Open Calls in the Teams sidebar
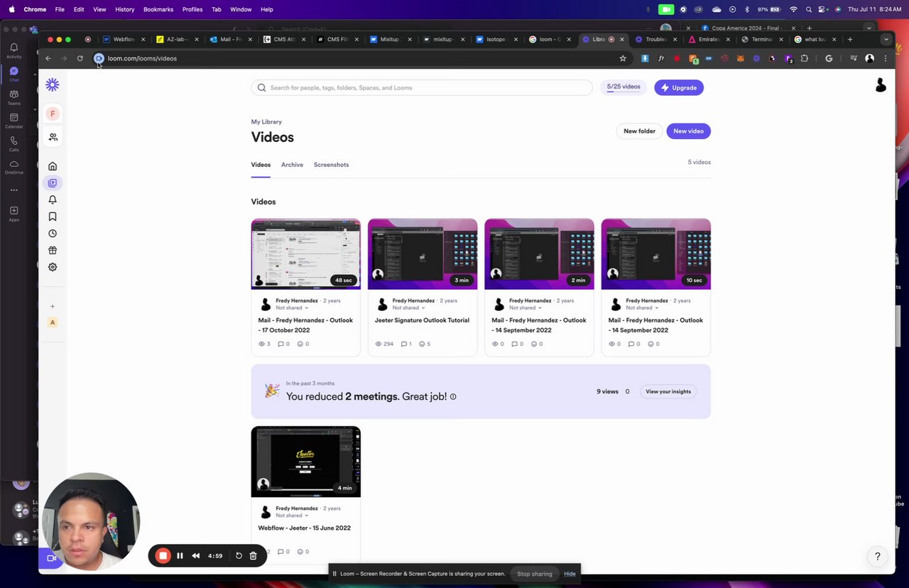 [13, 144]
